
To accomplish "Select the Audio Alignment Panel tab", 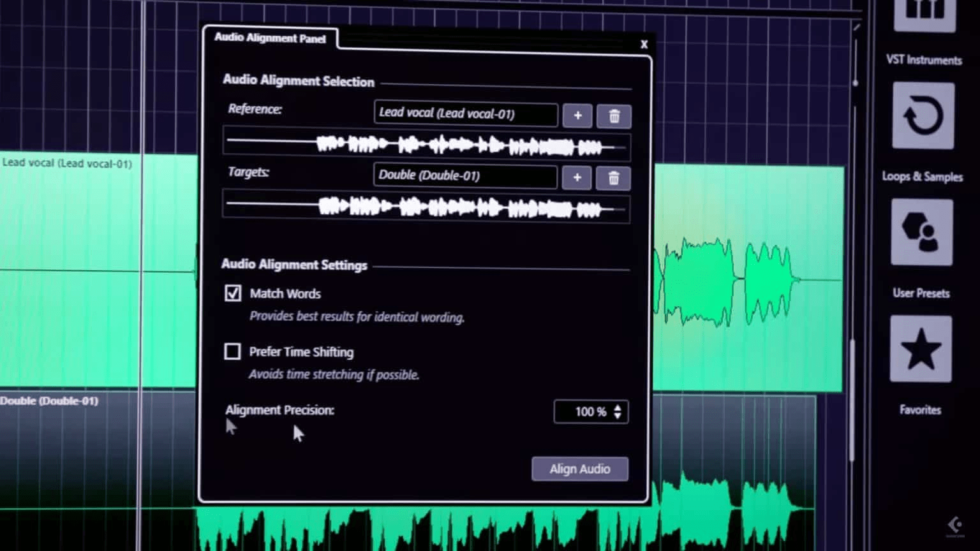I will 270,38.
